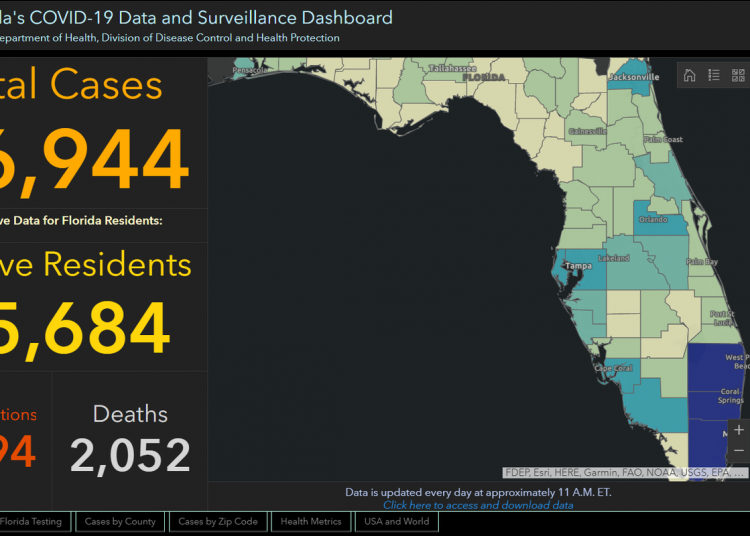Click the map Home default extent icon
750x536 pixels.
689,75
